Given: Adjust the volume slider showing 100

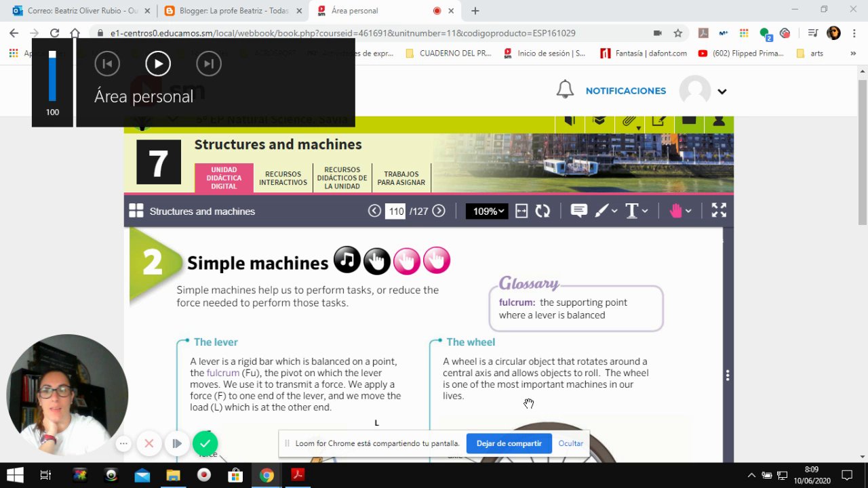Looking at the screenshot, I should point(52,76).
